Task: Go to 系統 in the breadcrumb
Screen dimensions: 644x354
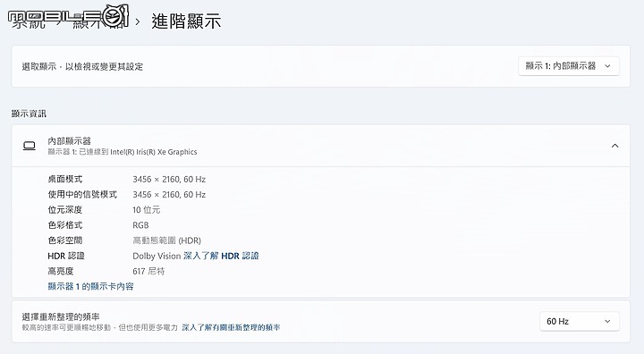Action: [28, 21]
